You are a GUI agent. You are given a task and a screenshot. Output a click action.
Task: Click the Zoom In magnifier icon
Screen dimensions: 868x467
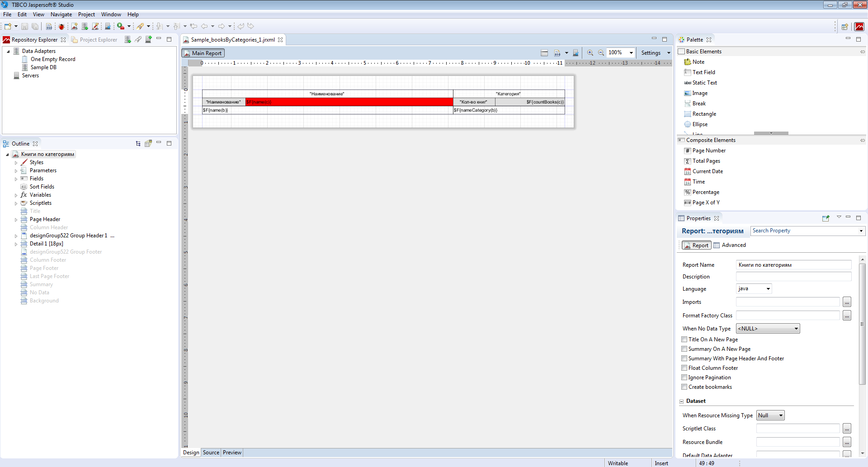point(590,53)
